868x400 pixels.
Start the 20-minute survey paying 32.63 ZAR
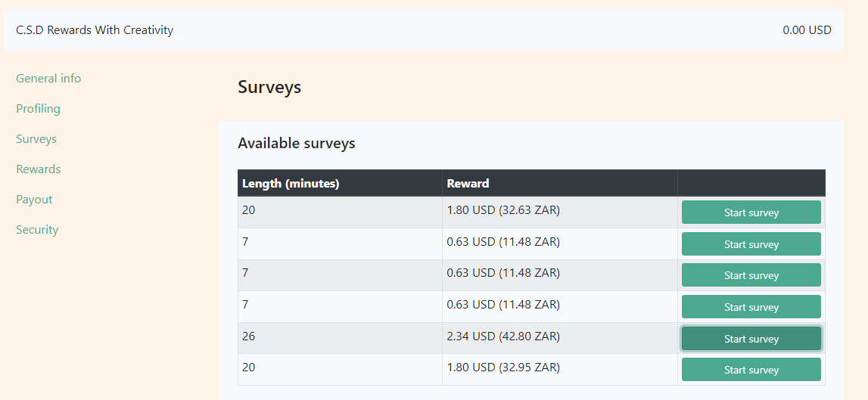751,212
